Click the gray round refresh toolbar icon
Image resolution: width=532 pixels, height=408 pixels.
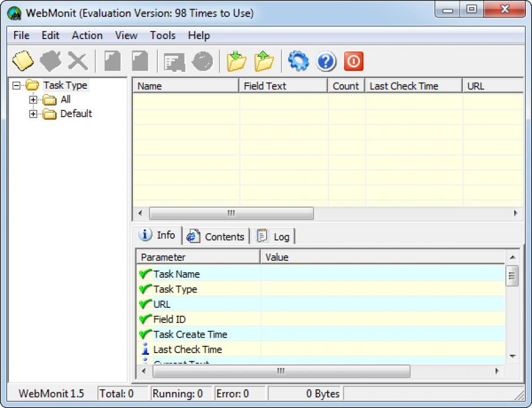(x=202, y=61)
